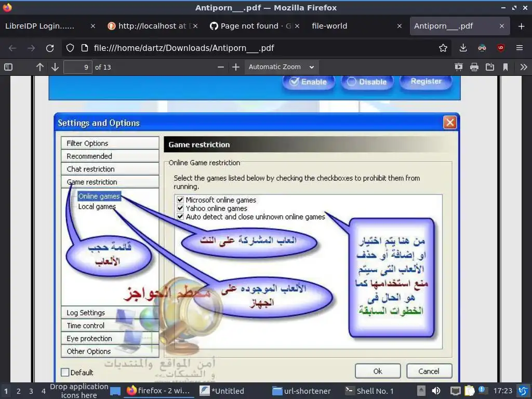Open the Firefox application menu
The height and width of the screenshot is (399, 532).
tap(519, 48)
